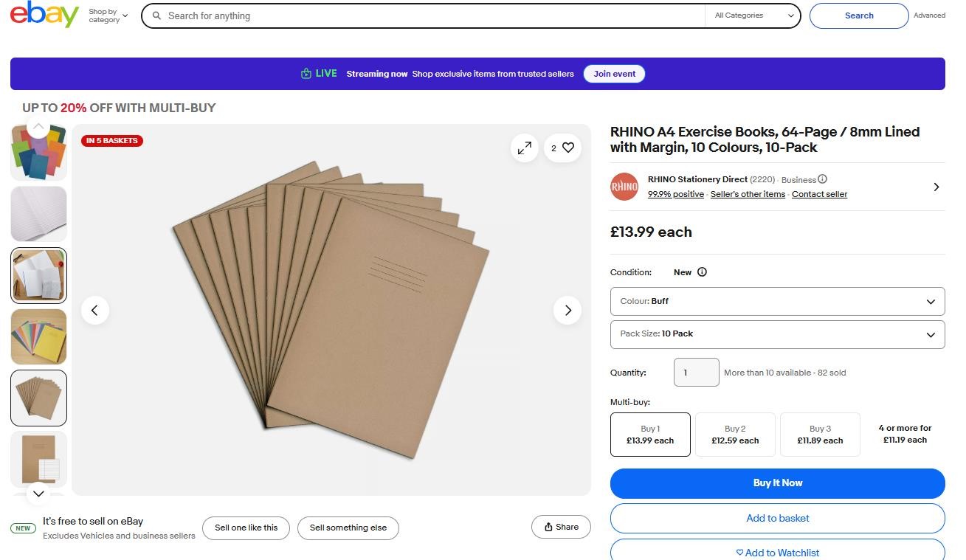Click the heart watchlist icon on image
This screenshot has height=560, width=966.
[x=567, y=148]
